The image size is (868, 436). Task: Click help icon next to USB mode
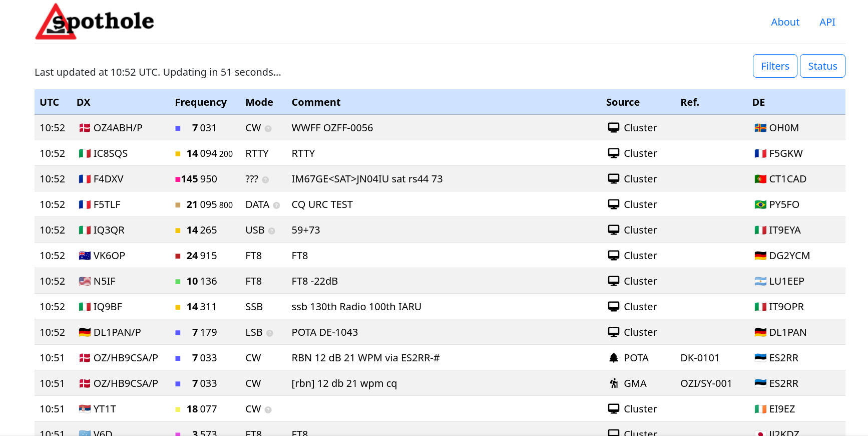point(272,231)
